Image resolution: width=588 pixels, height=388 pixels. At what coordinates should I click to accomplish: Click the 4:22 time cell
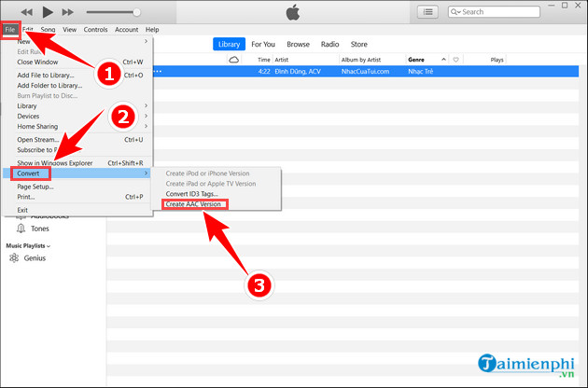[x=264, y=71]
